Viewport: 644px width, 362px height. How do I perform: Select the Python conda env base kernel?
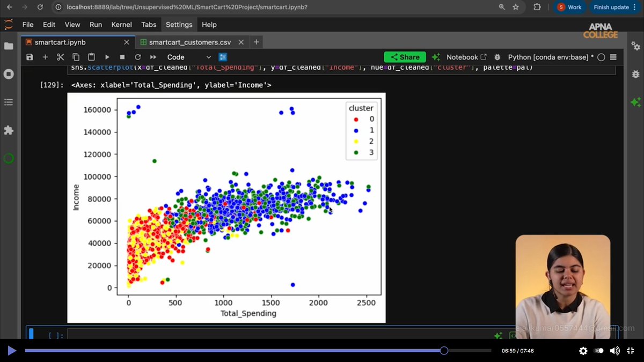pos(551,57)
